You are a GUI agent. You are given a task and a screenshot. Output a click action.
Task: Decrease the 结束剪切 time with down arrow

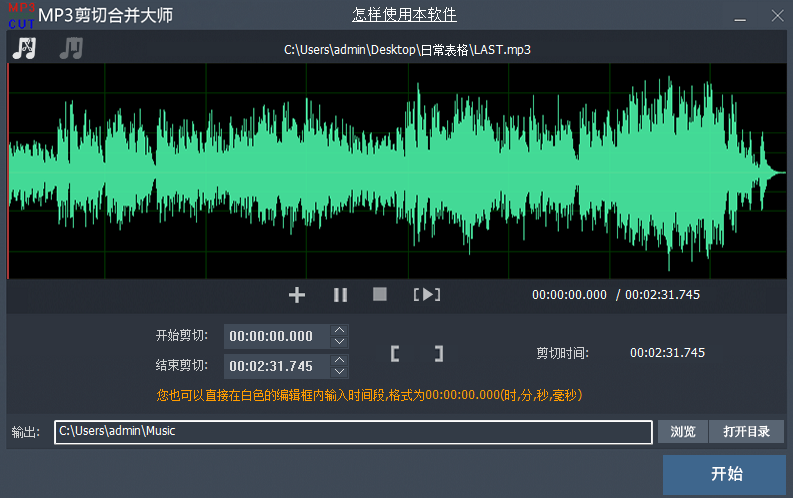click(x=340, y=372)
